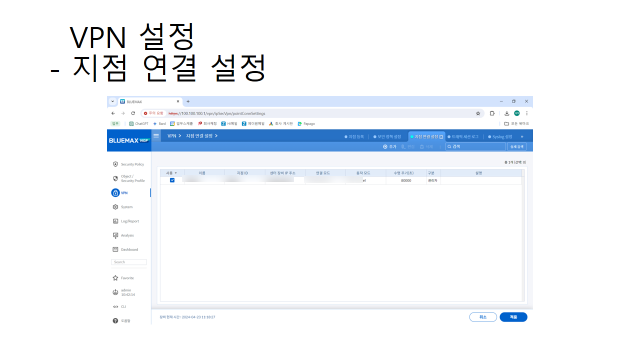Open the Band bookmark

(x=160, y=124)
